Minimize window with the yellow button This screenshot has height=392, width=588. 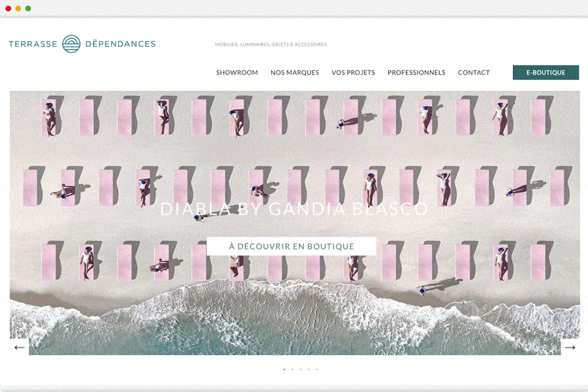tap(18, 8)
